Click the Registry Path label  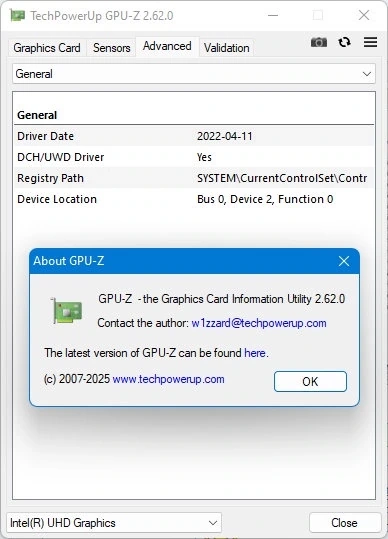(51, 178)
